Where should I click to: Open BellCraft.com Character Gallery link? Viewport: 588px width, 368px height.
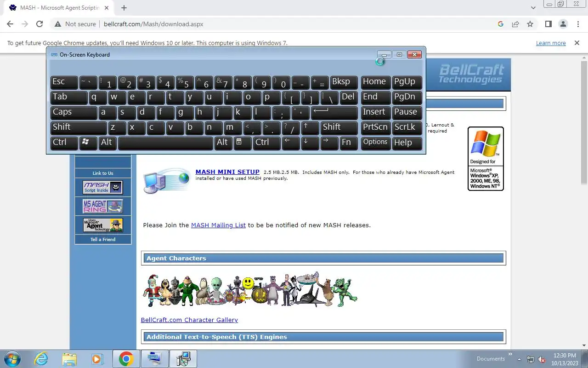(189, 320)
